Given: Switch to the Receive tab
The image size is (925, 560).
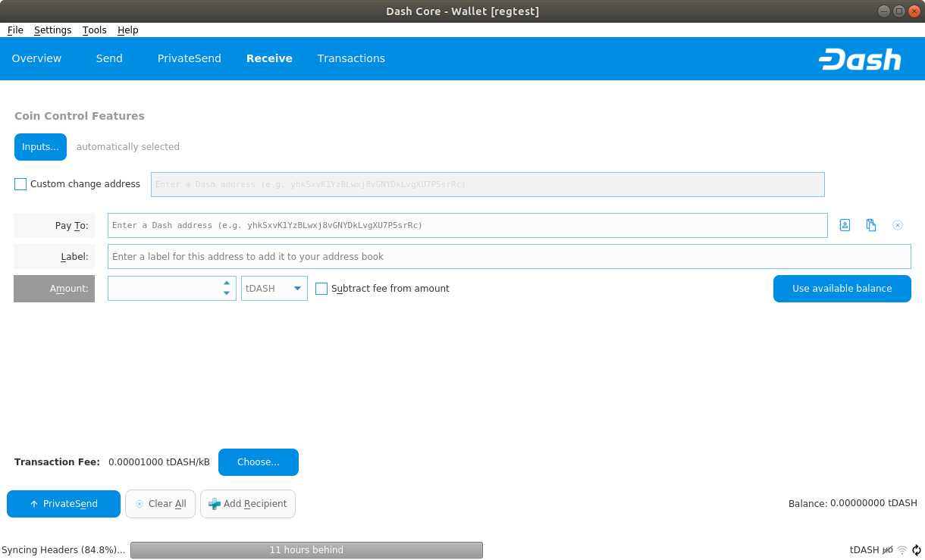Looking at the screenshot, I should pos(269,58).
